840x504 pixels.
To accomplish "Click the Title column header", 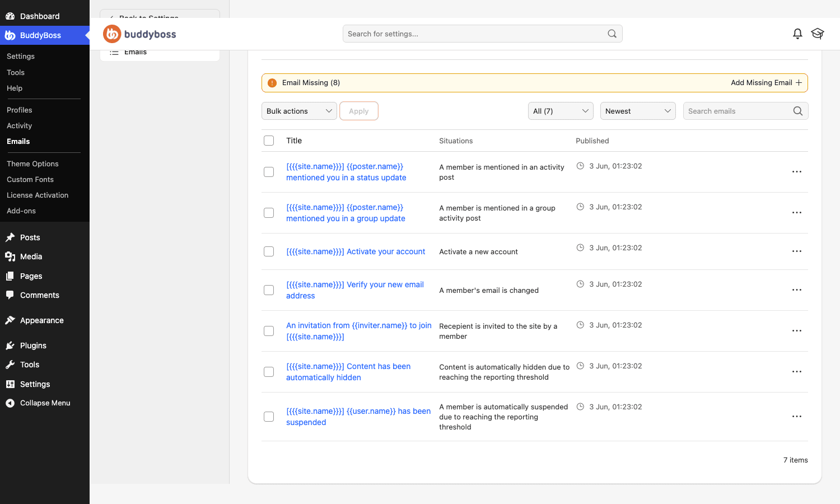I will click(x=294, y=141).
